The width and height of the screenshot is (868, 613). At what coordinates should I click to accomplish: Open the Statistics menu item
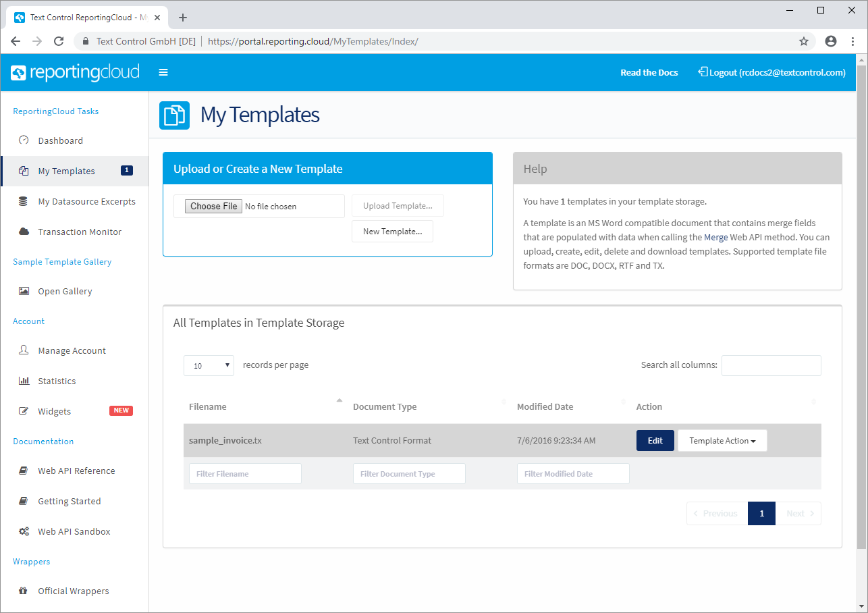pos(74,381)
